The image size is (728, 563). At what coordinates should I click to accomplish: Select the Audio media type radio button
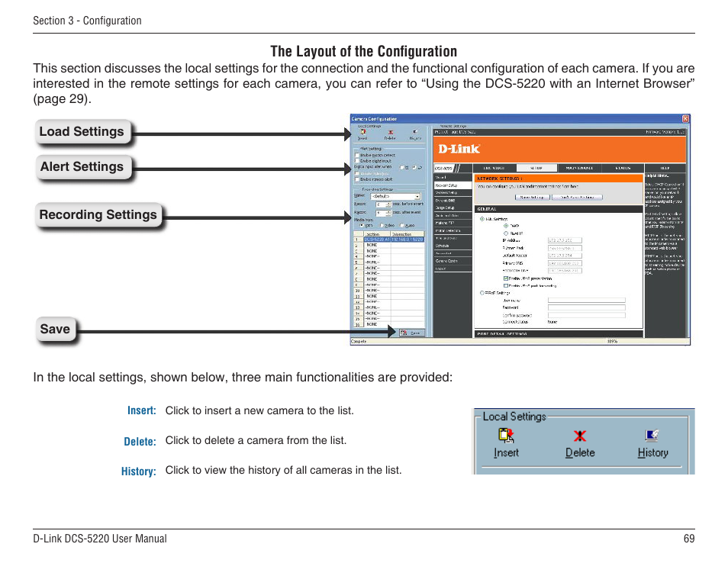coord(402,226)
